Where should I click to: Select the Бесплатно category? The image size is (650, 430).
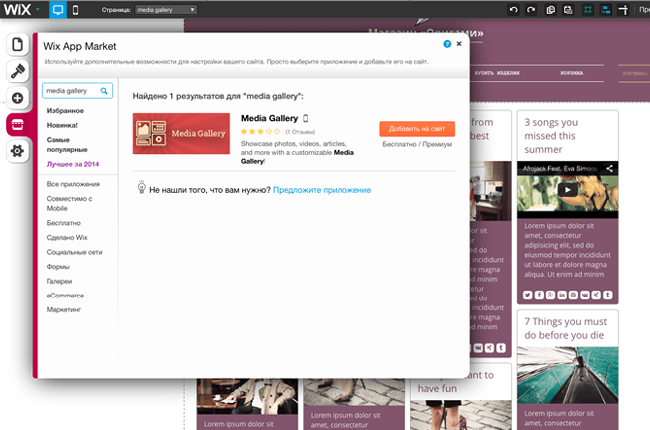63,223
